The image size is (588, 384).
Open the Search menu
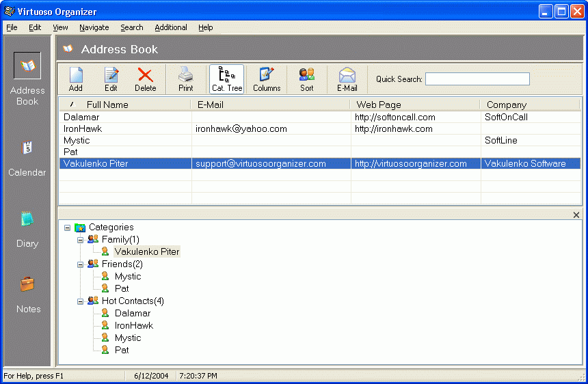[132, 27]
